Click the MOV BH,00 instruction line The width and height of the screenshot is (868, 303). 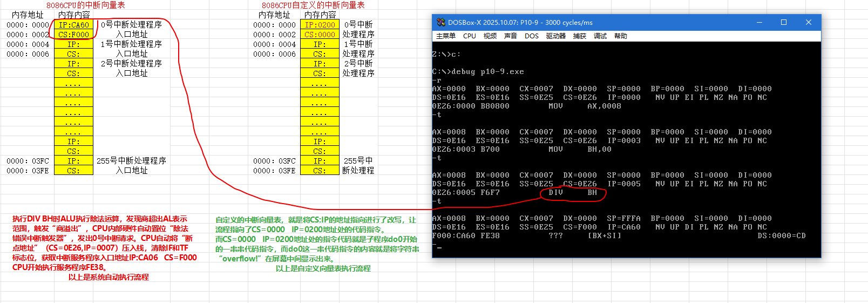click(522, 149)
